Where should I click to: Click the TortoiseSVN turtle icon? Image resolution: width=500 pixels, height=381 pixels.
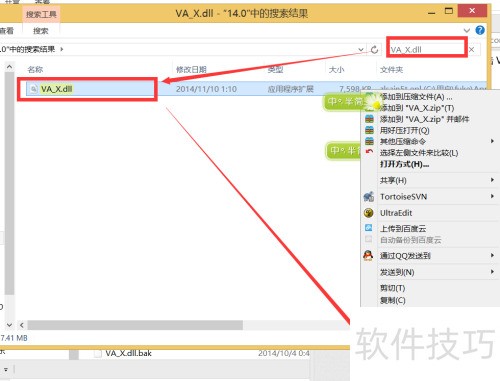369,197
